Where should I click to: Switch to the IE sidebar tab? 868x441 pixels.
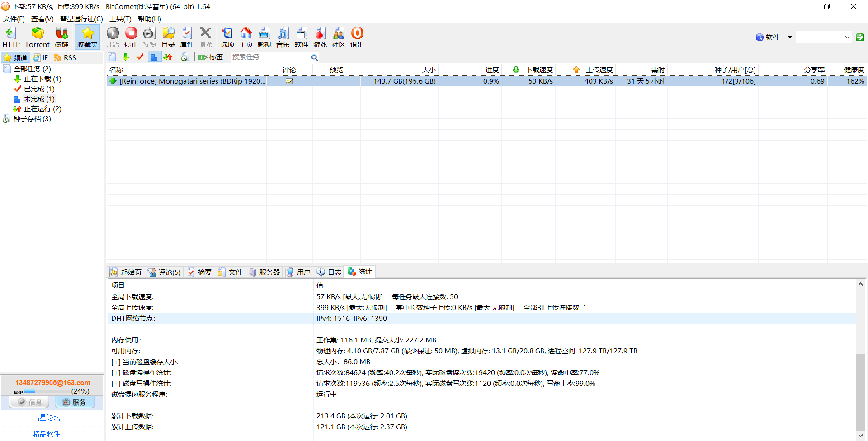click(x=41, y=57)
